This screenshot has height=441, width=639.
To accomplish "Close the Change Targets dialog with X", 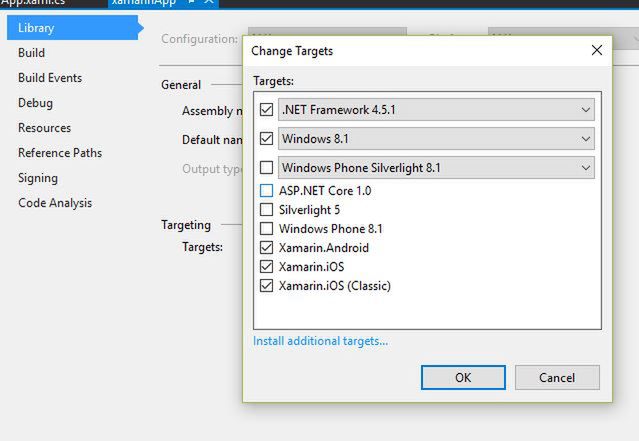I will tap(597, 50).
